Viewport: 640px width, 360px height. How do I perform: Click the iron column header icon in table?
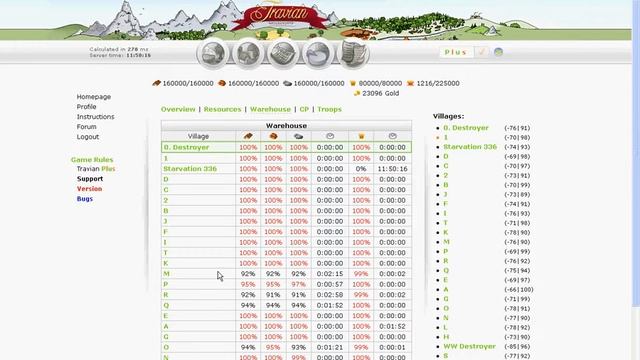(x=298, y=136)
